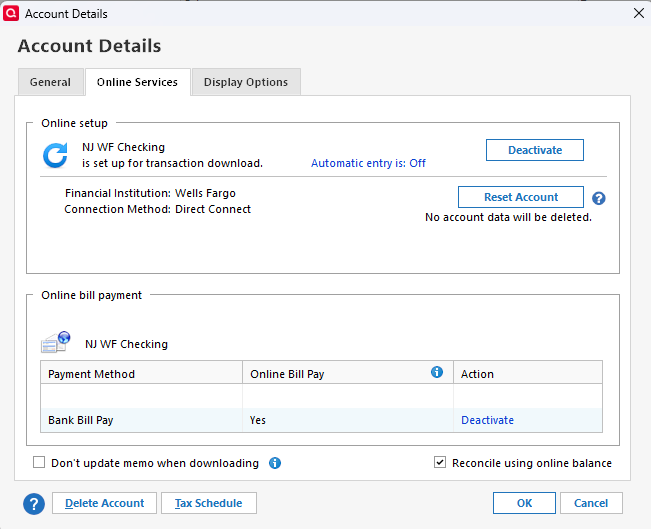The width and height of the screenshot is (651, 529).
Task: Click Automatic entry is: Off link
Action: click(x=368, y=163)
